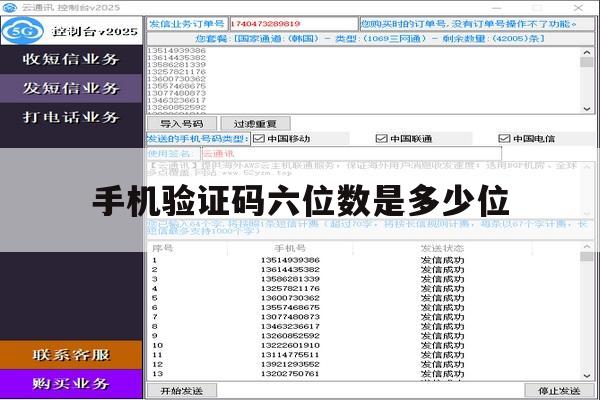600x400 pixels.
Task: Close the 云通讯 控制台 window
Action: [x=578, y=8]
